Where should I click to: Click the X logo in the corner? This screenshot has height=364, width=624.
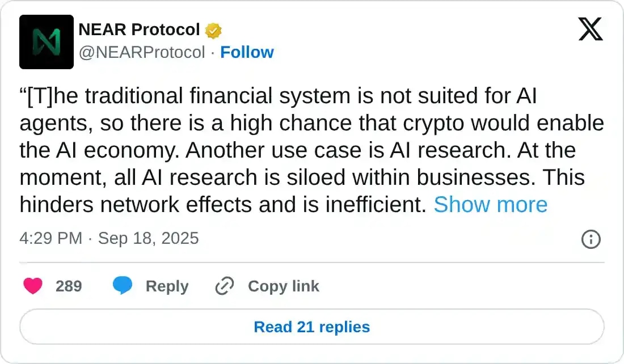point(591,28)
